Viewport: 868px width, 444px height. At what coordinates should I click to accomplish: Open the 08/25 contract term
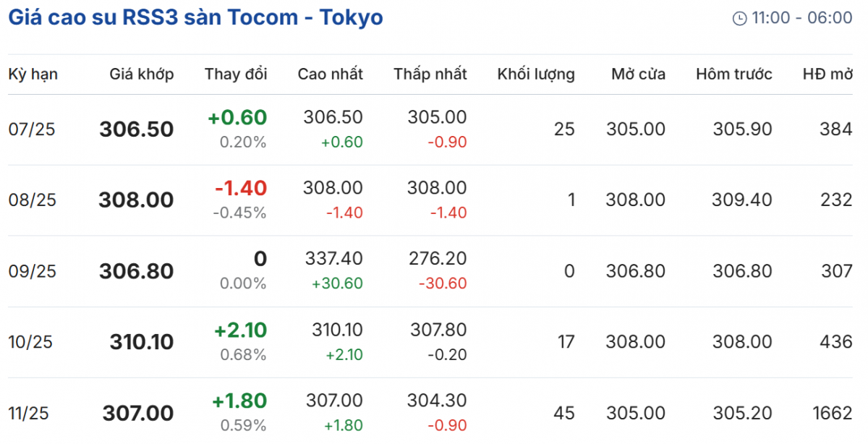point(32,200)
